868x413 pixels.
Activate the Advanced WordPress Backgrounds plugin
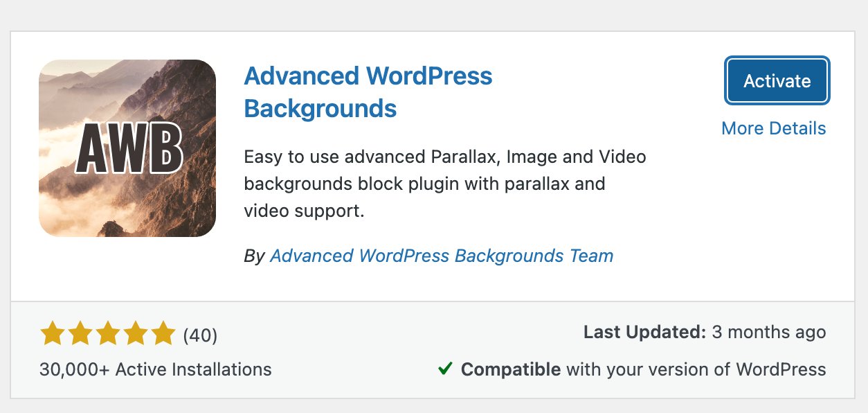pos(776,80)
